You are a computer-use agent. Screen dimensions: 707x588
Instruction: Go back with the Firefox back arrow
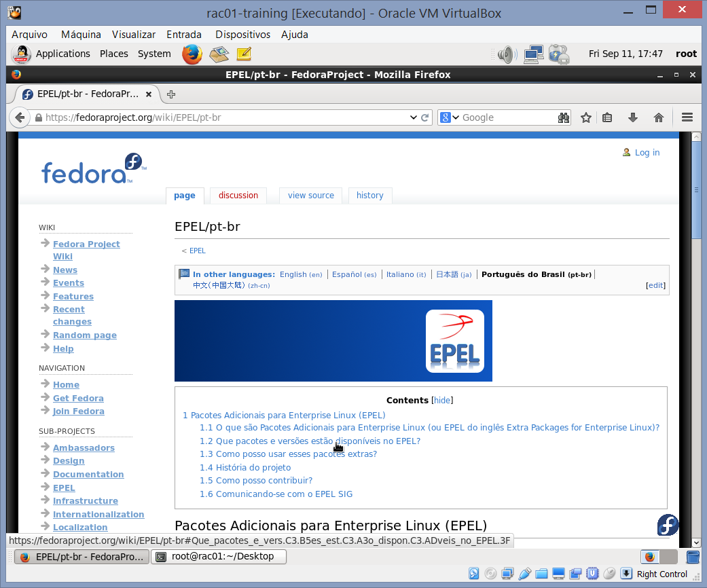coord(20,117)
